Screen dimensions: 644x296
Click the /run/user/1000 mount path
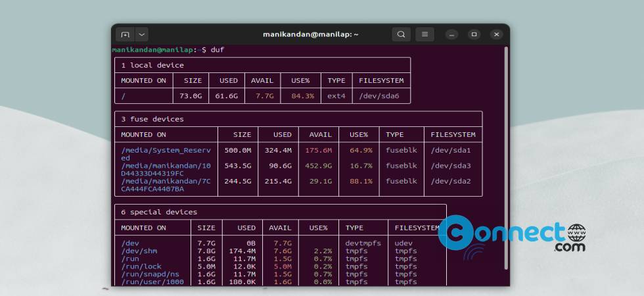152,282
